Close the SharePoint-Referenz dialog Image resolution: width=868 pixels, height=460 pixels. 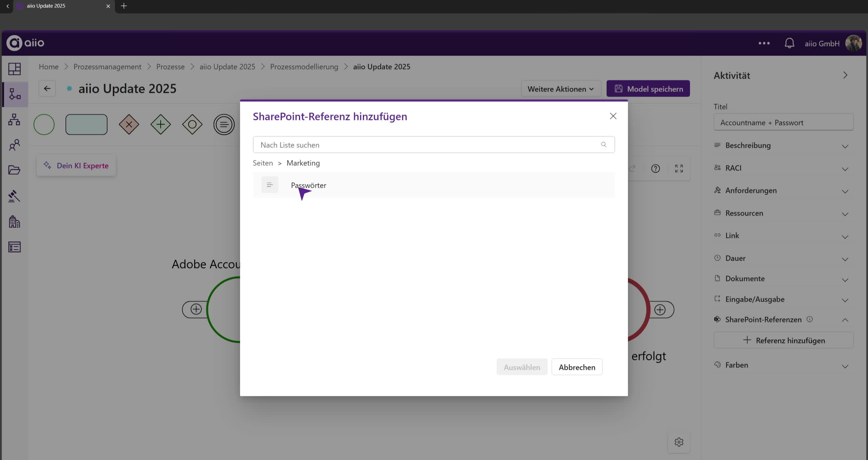(613, 116)
